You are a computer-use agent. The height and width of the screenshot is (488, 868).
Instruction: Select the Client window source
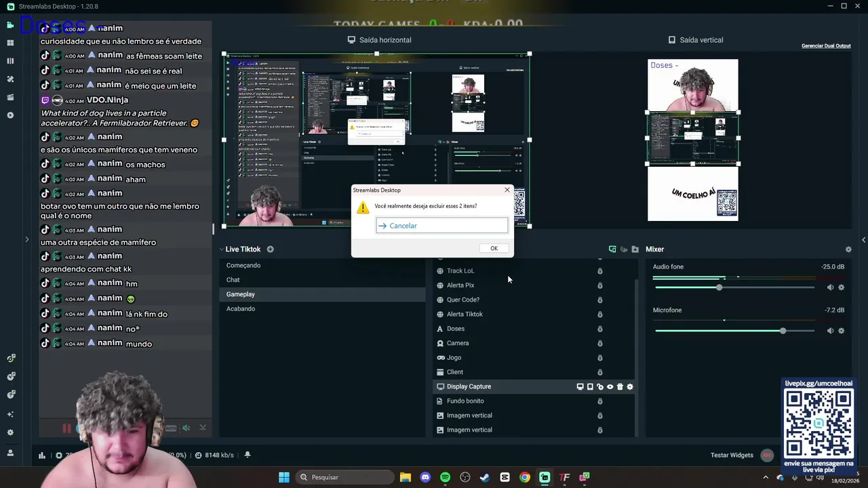point(534,372)
